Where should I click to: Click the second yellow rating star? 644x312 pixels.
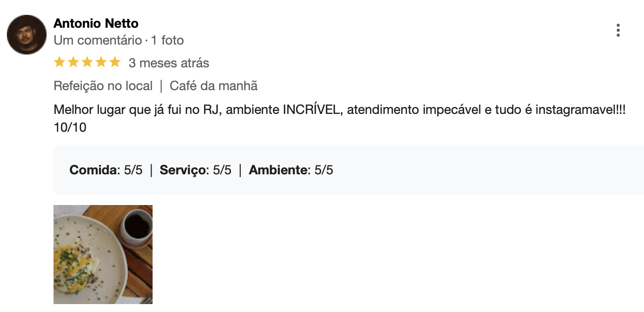73,62
